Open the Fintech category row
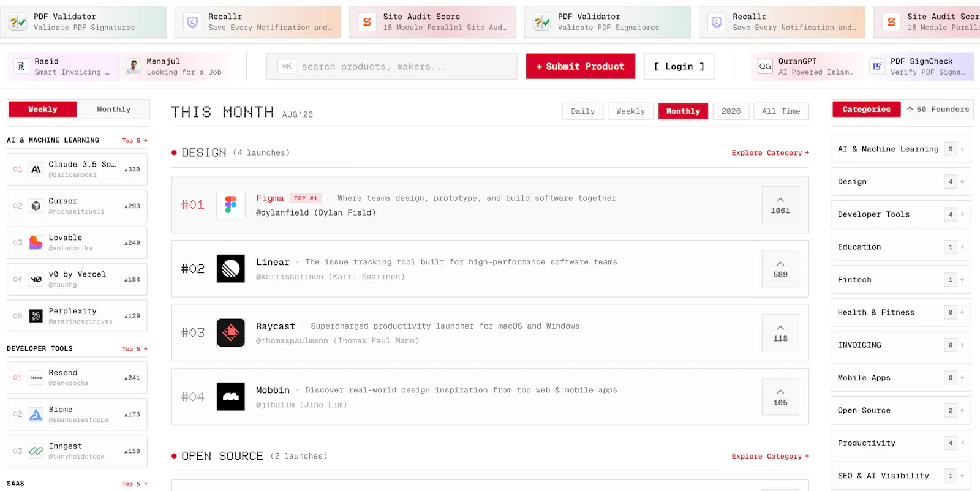This screenshot has width=980, height=491. [x=900, y=279]
